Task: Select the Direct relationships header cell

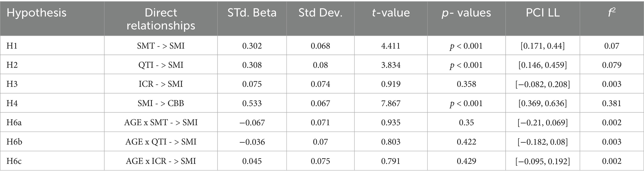Action: point(161,19)
